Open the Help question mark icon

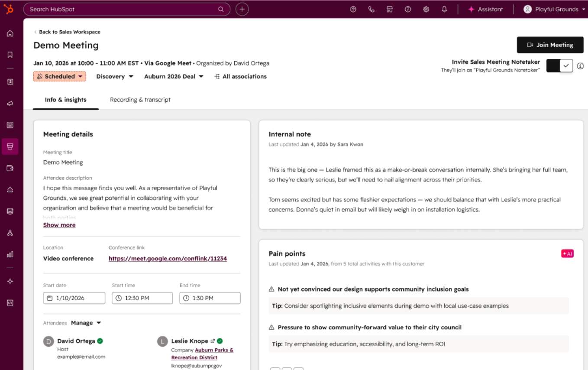tap(407, 9)
